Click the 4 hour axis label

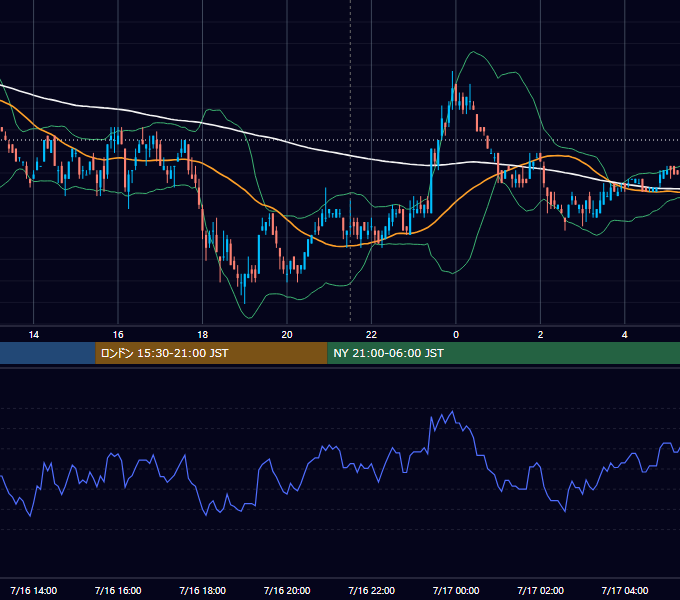(624, 335)
